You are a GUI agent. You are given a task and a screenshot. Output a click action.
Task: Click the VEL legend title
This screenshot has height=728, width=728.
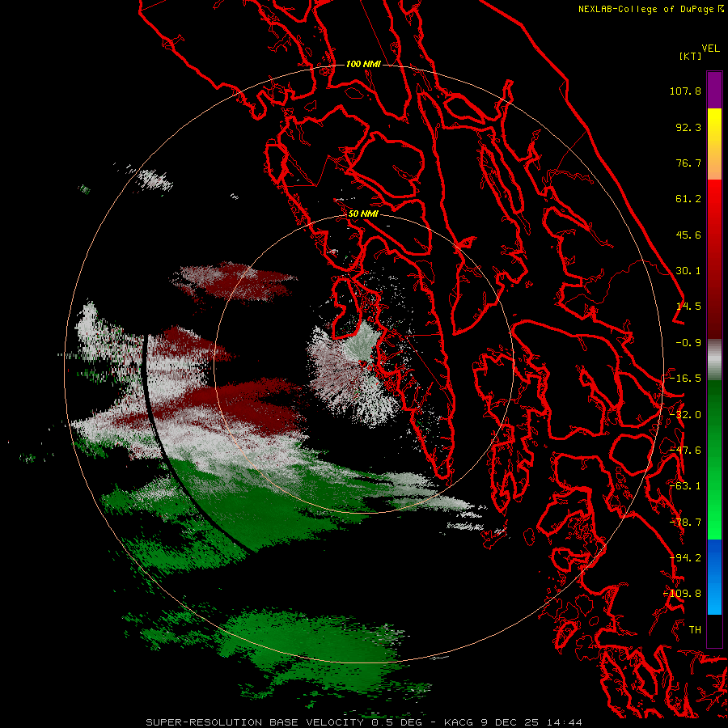coord(710,49)
